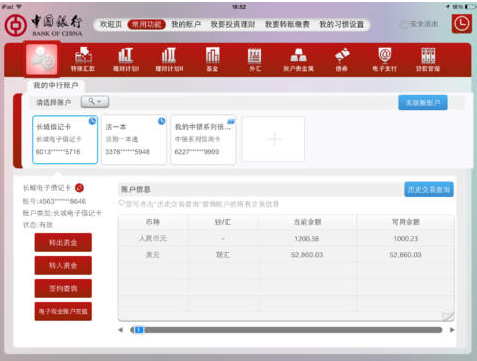This screenshot has height=361, width=477.
Task: Open the 债券 bonds icon
Action: tap(342, 60)
